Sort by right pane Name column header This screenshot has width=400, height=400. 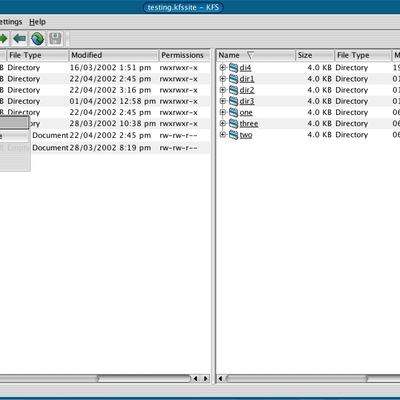(x=256, y=55)
